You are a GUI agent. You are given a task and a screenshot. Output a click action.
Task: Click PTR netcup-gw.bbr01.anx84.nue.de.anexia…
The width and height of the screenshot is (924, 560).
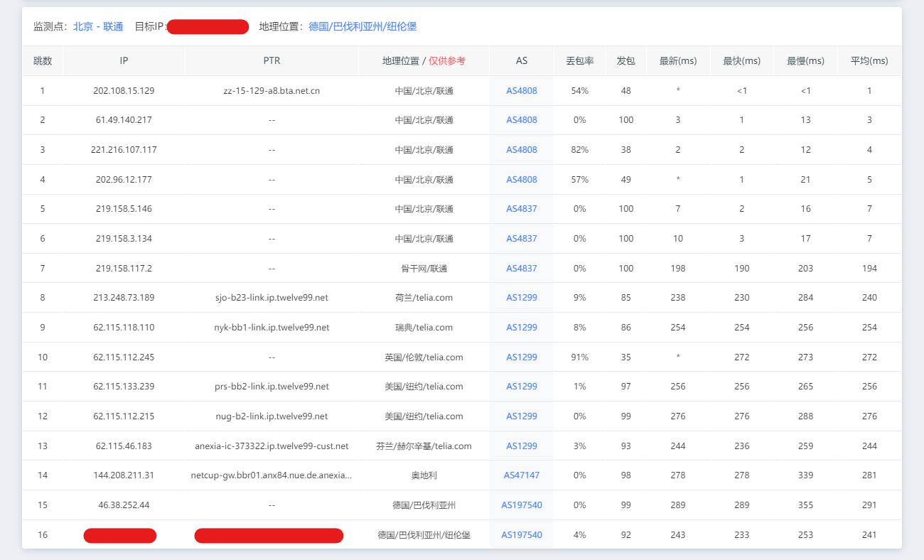pyautogui.click(x=272, y=475)
